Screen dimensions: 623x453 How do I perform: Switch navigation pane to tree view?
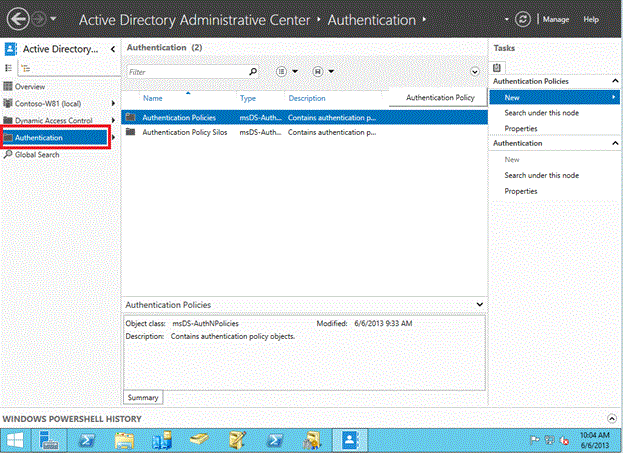point(26,68)
